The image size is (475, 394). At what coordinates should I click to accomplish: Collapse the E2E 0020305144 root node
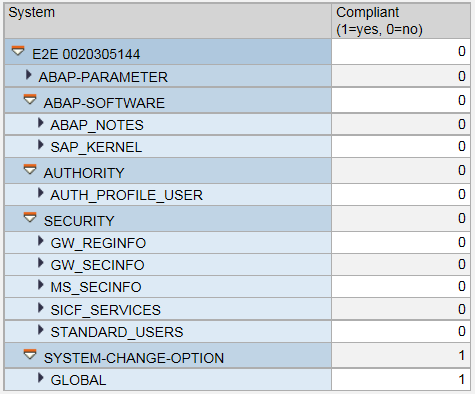(18, 51)
